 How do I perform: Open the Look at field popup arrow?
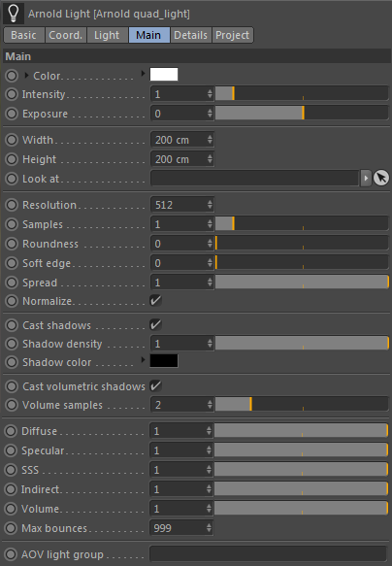[366, 178]
